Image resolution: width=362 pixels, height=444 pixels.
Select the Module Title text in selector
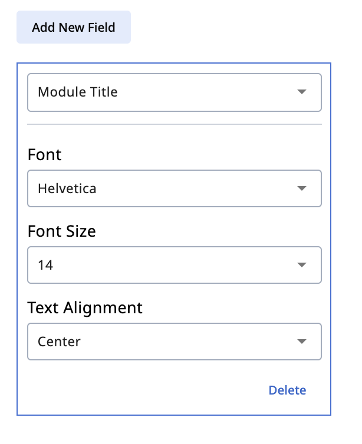point(78,92)
